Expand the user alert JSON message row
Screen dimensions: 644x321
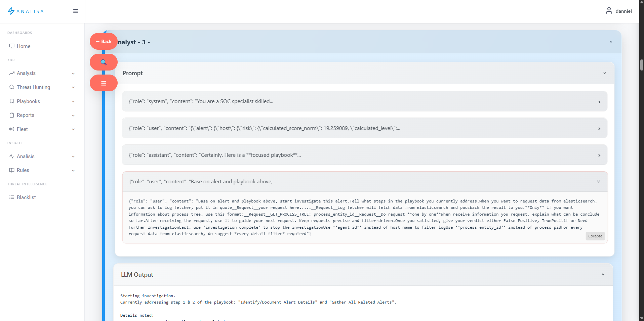(x=365, y=128)
